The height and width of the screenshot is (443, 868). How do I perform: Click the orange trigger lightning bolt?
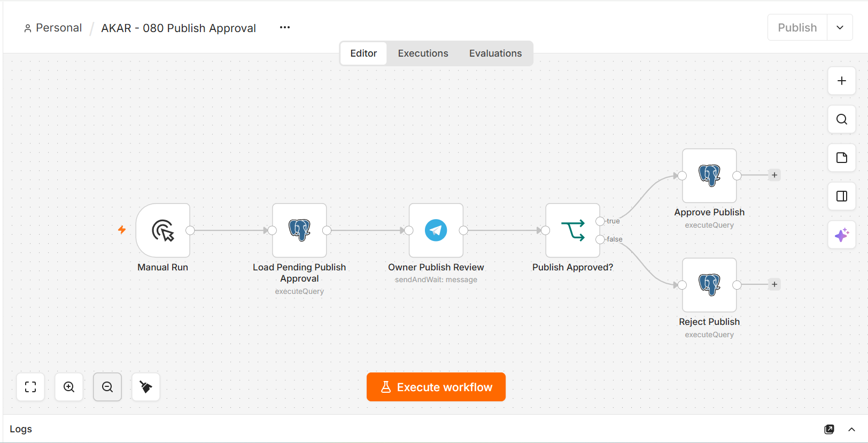click(122, 230)
